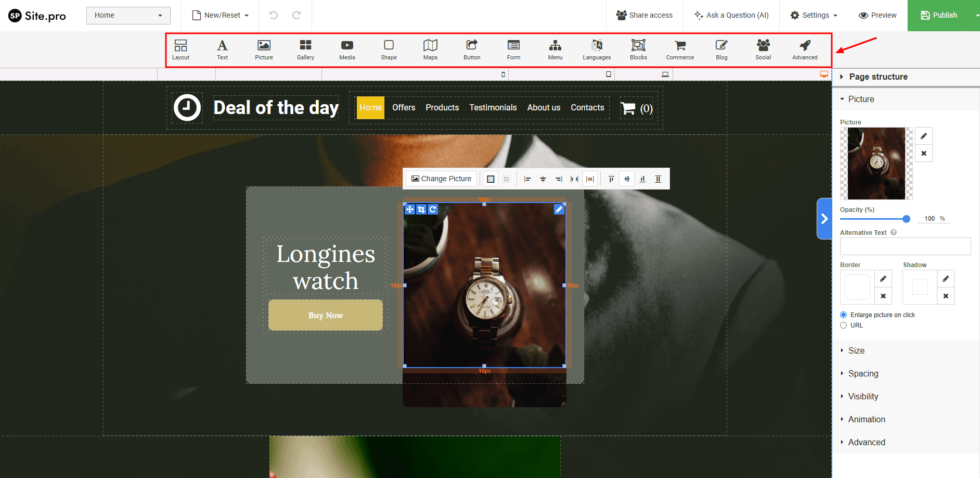Add Social element from toolbar
The height and width of the screenshot is (478, 980).
click(x=763, y=50)
